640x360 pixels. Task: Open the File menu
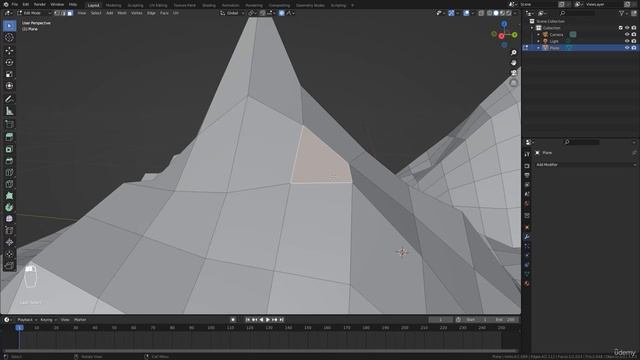[x=15, y=4]
